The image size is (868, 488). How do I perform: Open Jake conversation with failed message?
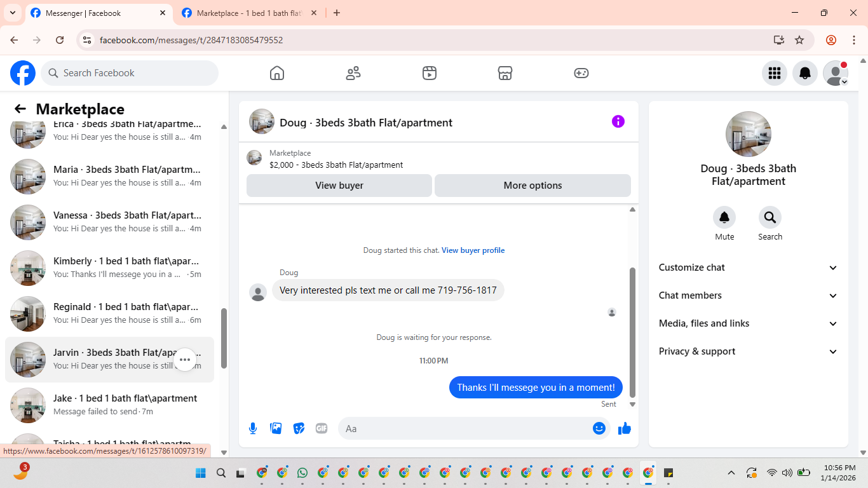pos(109,405)
